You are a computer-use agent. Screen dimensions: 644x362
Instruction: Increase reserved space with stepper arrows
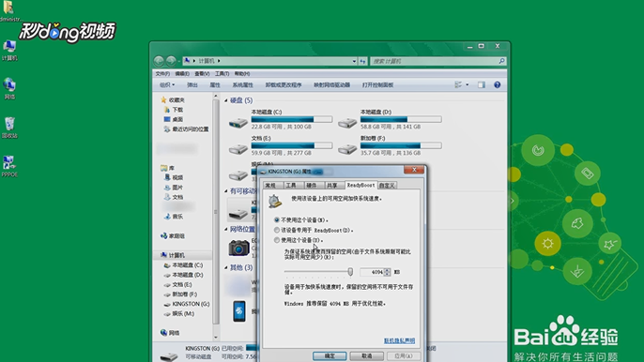pyautogui.click(x=387, y=270)
